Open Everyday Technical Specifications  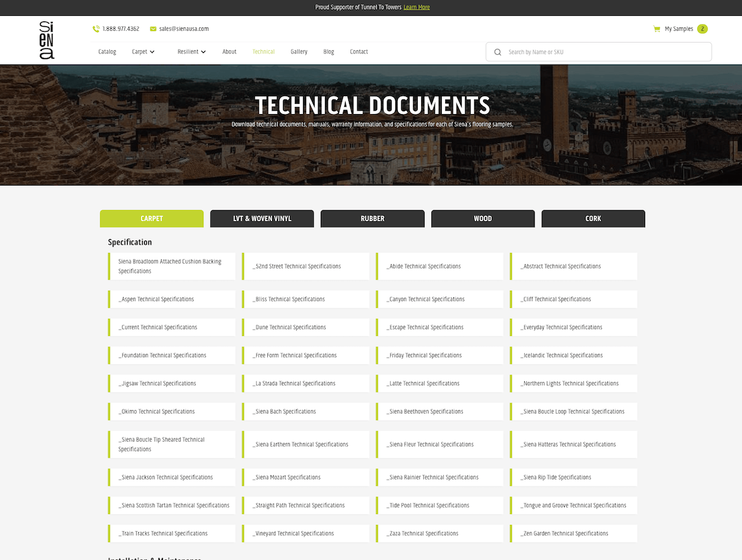574,327
